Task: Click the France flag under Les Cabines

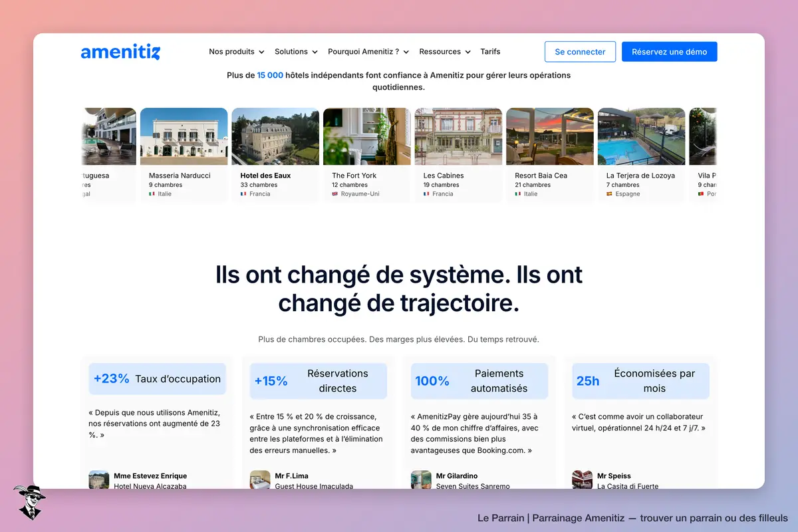Action: click(426, 194)
